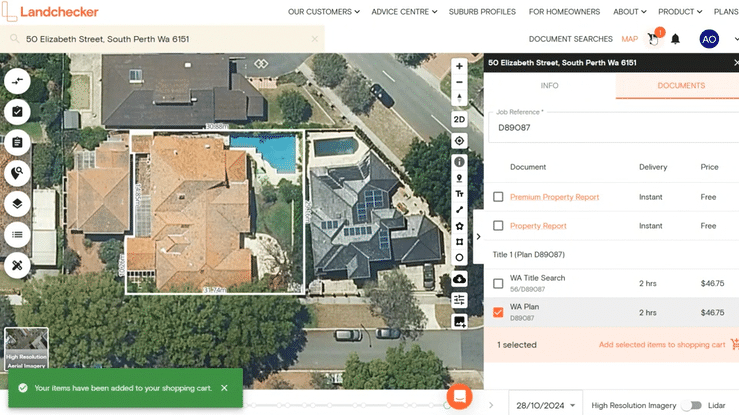Zoom out on the map
Screen dimensions: 739x415
click(459, 82)
